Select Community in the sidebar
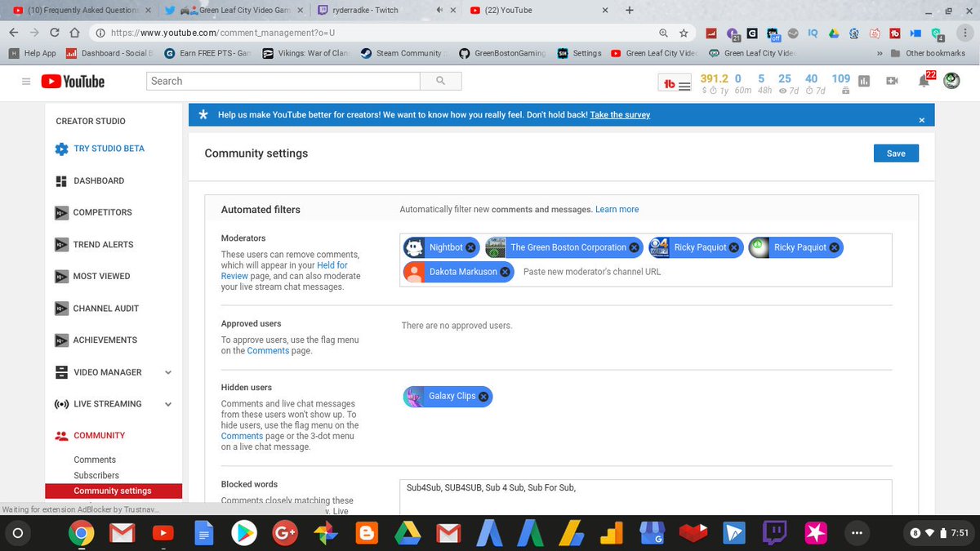Screen dimensions: 980x551 [99, 435]
